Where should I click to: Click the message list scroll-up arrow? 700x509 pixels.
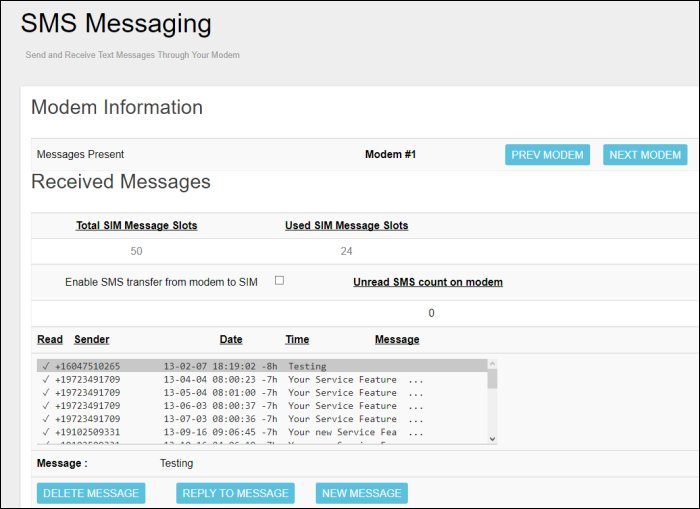[x=491, y=365]
